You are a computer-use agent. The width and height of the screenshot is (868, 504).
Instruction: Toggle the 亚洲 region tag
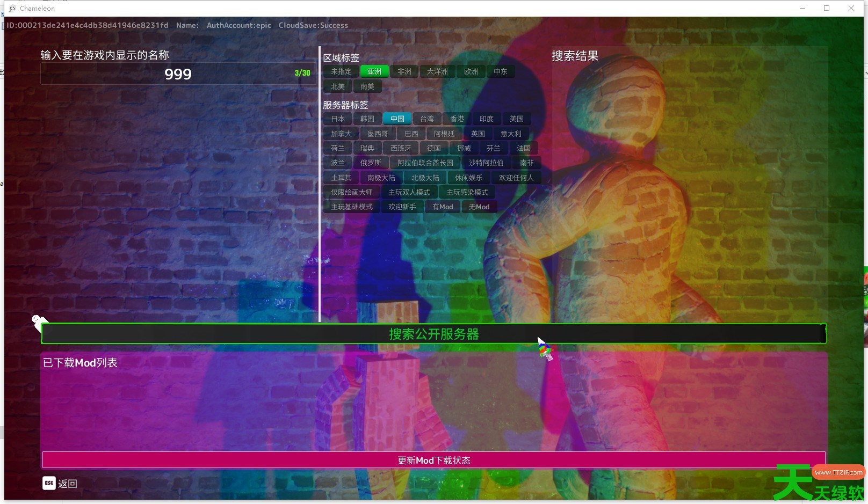point(374,71)
